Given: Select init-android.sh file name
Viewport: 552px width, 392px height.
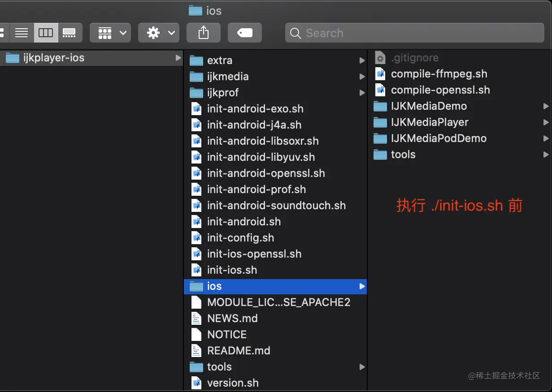Looking at the screenshot, I should 244,222.
